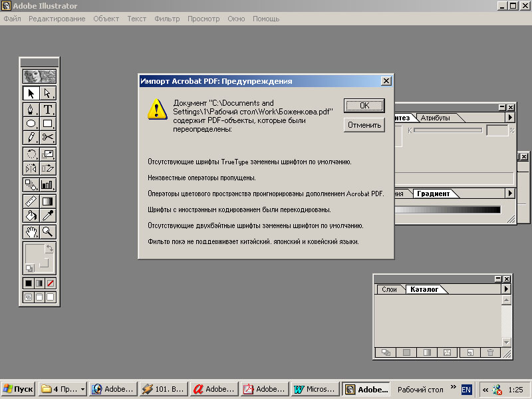The width and height of the screenshot is (532, 399).
Task: Open the Windows Пуск start button
Action: [19, 389]
